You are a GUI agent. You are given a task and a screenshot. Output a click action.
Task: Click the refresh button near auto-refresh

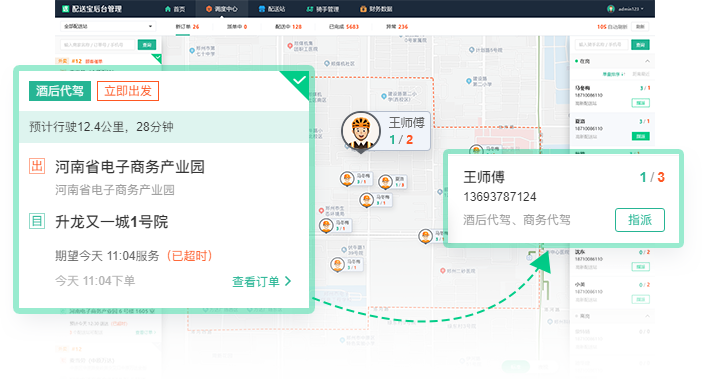point(640,27)
